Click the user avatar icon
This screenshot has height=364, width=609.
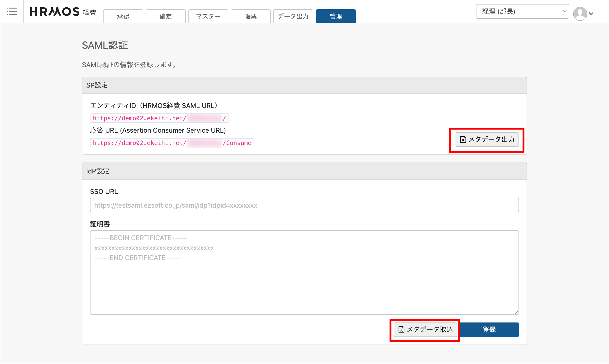click(x=580, y=14)
